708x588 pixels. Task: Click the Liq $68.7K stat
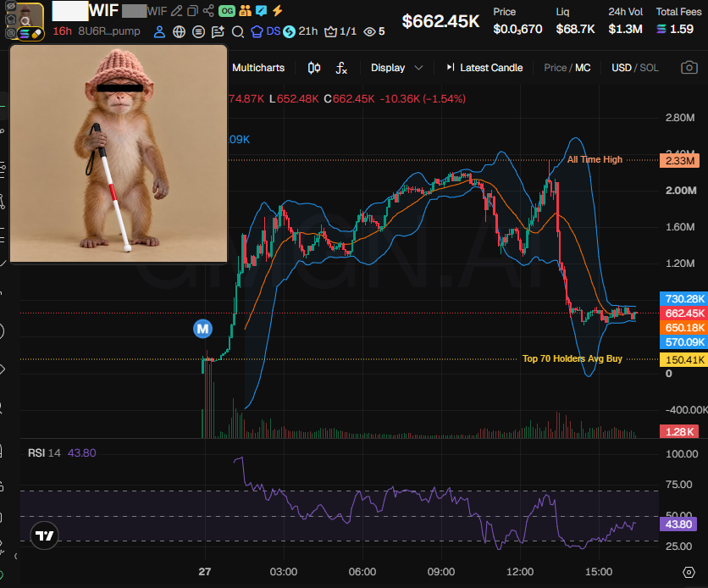pos(575,21)
